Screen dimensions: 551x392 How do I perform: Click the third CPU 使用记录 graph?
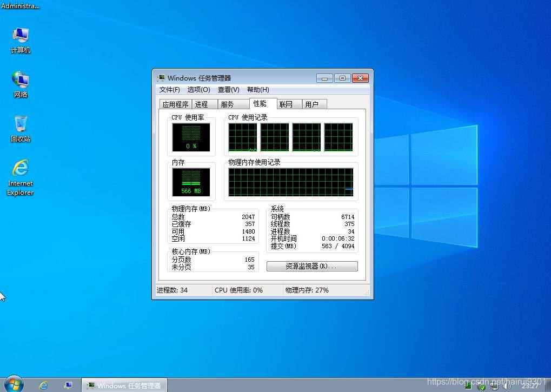coord(307,137)
